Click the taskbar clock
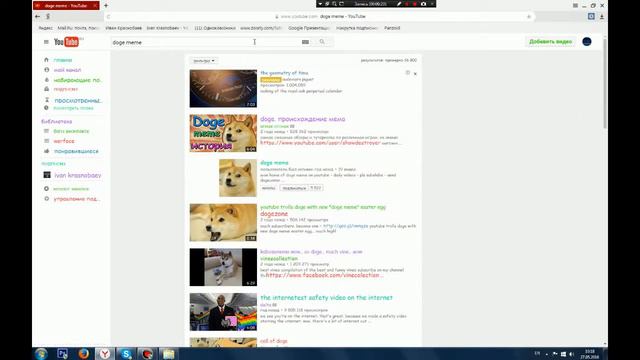This screenshot has height=360, width=640. tap(590, 354)
